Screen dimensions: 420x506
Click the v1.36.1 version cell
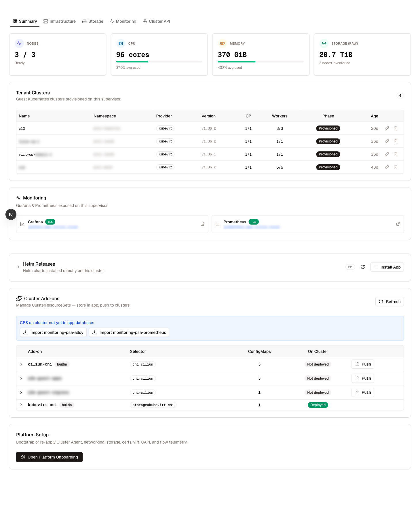(209, 154)
